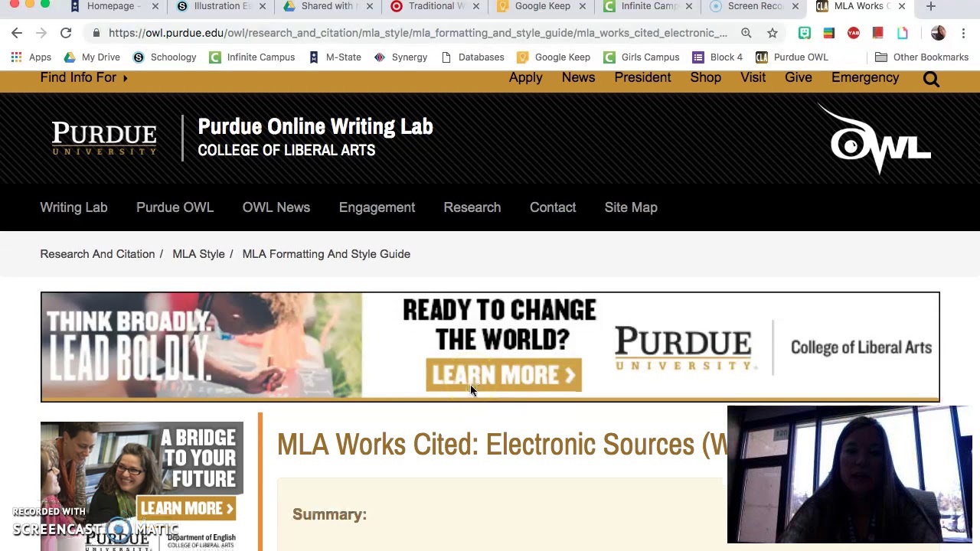Open the Girls Campus bookmark
This screenshot has width=980, height=551.
641,57
